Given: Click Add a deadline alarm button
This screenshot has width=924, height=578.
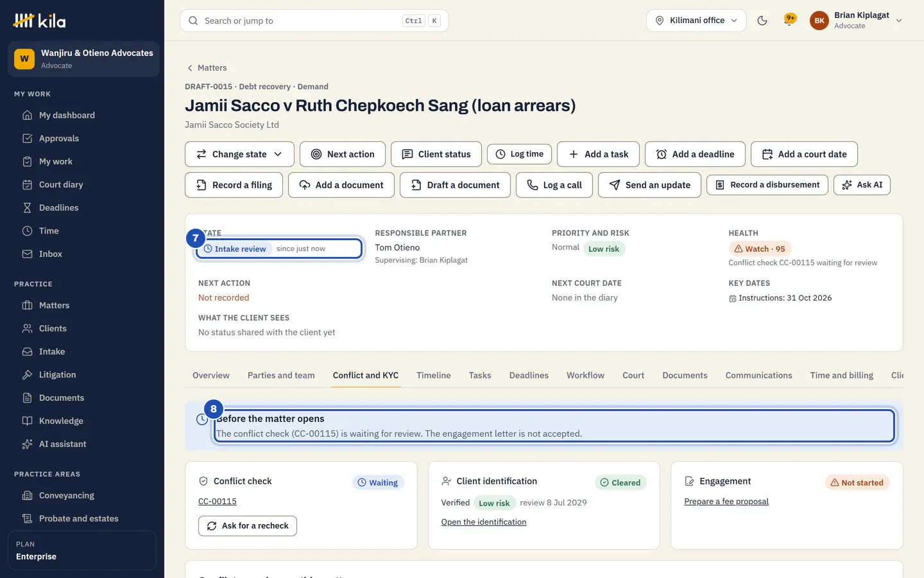Looking at the screenshot, I should [695, 154].
